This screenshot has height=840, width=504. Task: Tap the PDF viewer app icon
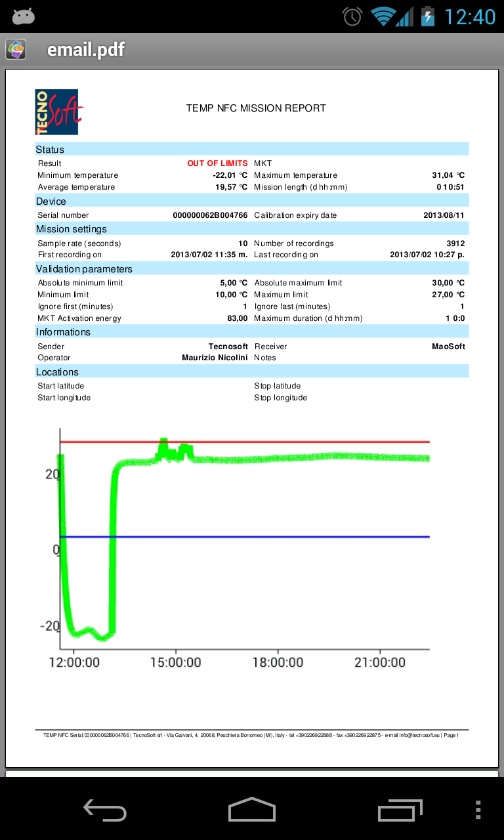(16, 50)
